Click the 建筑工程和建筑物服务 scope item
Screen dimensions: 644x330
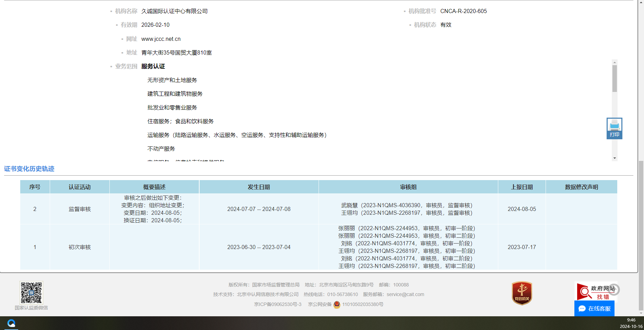(175, 94)
